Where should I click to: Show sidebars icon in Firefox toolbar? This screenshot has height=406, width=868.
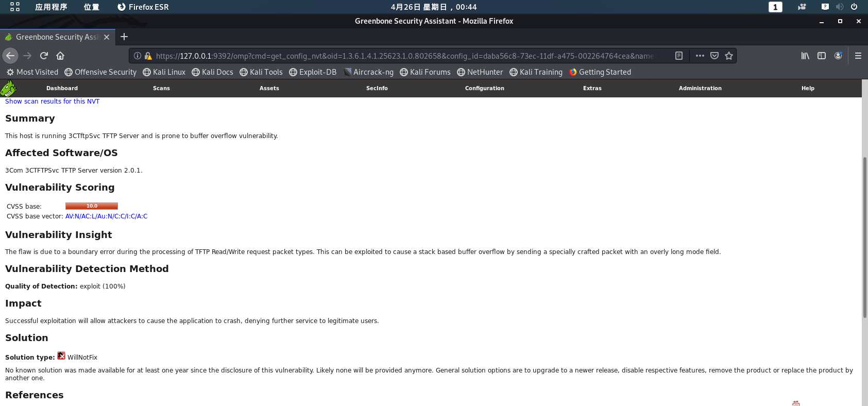822,56
